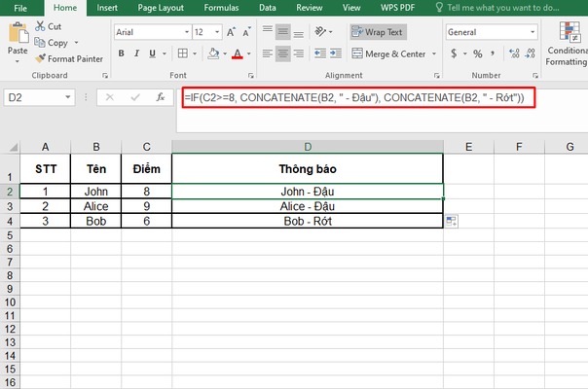This screenshot has height=389, width=588.
Task: Select Bottom Align icon
Action: (x=299, y=32)
